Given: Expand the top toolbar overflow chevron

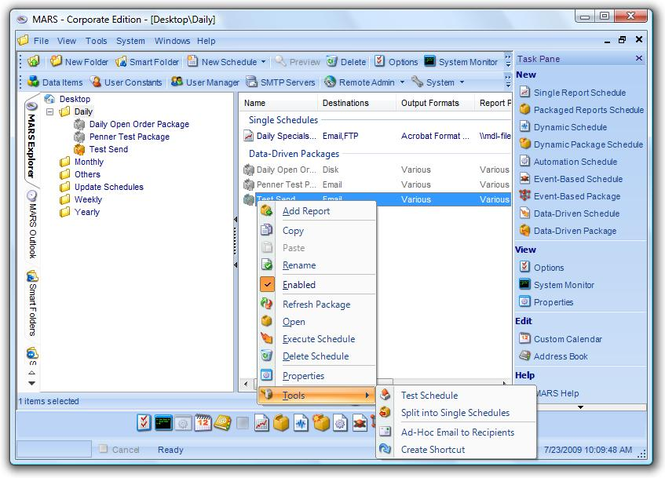Looking at the screenshot, I should click(508, 61).
